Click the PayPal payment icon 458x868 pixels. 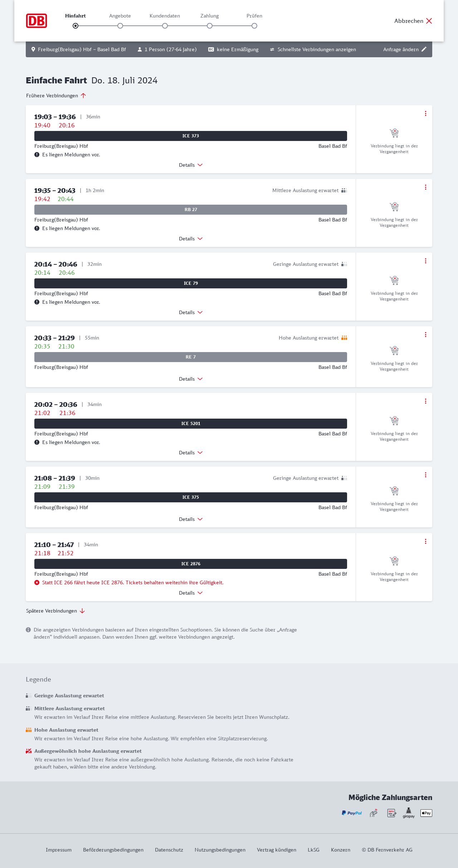pyautogui.click(x=352, y=813)
